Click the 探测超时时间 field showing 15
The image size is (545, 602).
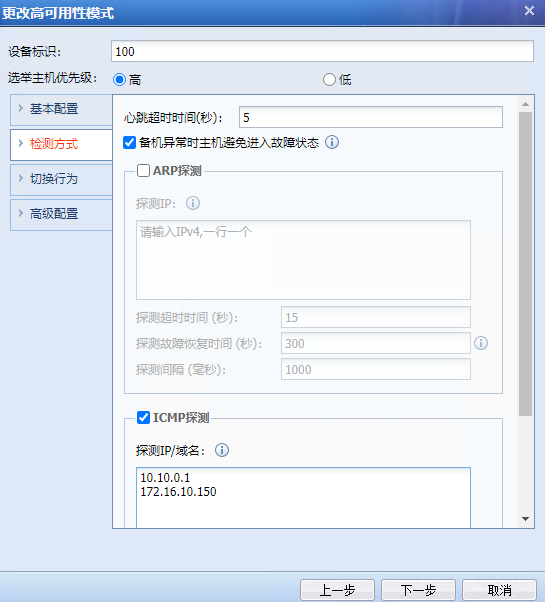[x=376, y=317]
